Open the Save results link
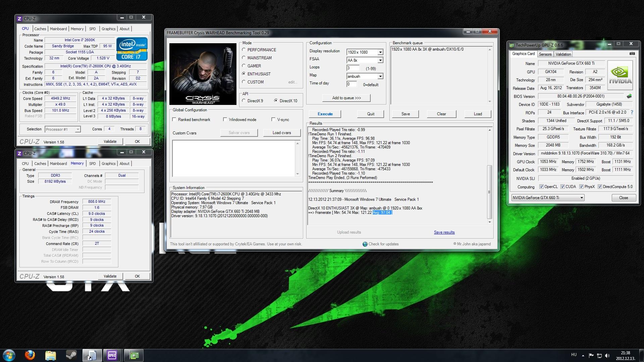The height and width of the screenshot is (362, 644). [444, 232]
